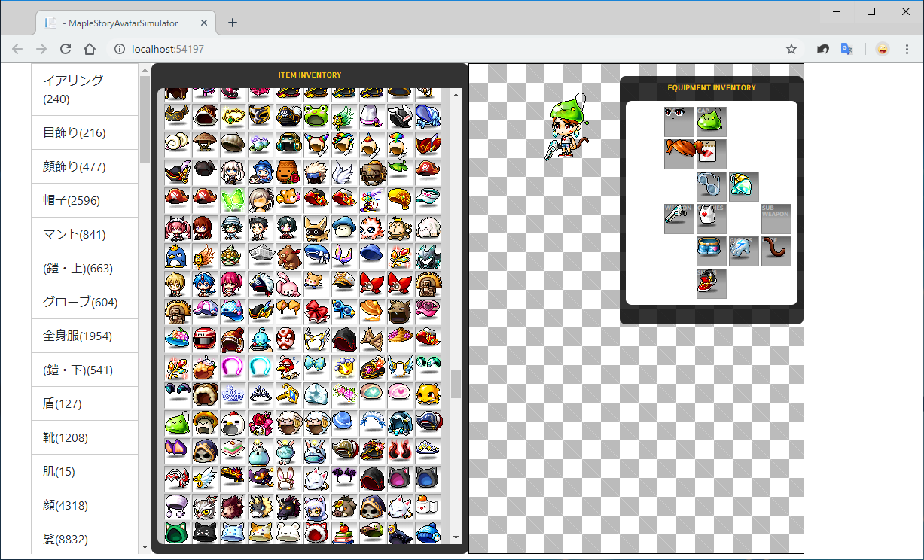Viewport: 924px width, 560px height.
Task: Choose the yellow dragon hat item
Action: click(x=428, y=394)
